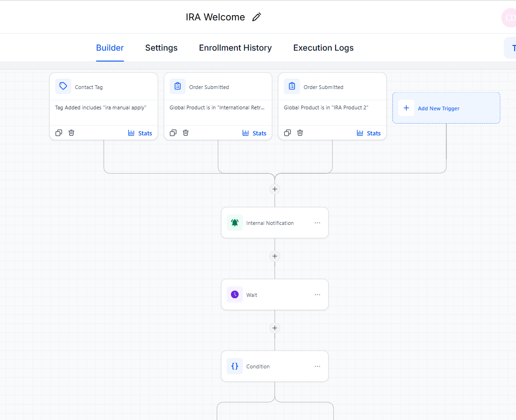Viewport: 516px width, 420px height.
Task: Open the Condition step
Action: [275, 366]
